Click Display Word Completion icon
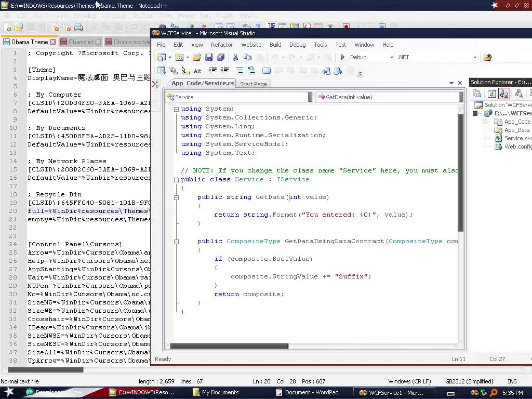The width and height of the screenshot is (532, 399). 197,71
